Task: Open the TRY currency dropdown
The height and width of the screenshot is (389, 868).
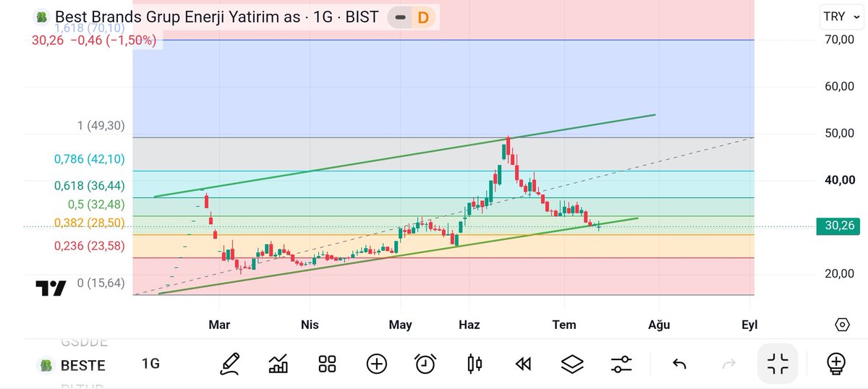Action: point(841,17)
